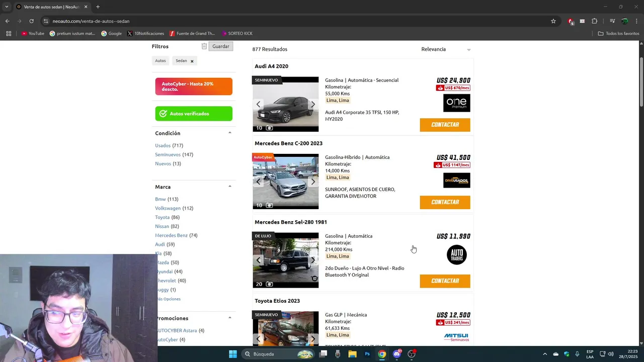Show next photo of Mercedes Benz Sel-280

tap(313, 260)
